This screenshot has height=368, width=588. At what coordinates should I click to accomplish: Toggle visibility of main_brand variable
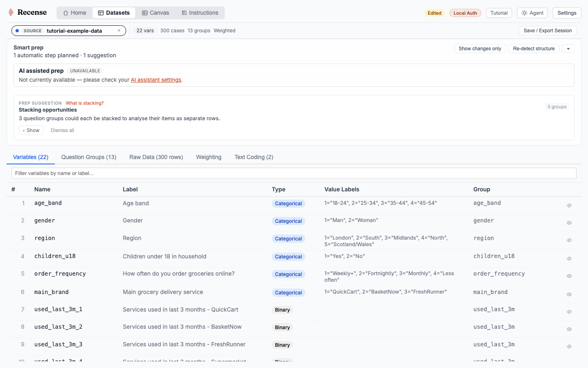[x=569, y=294]
